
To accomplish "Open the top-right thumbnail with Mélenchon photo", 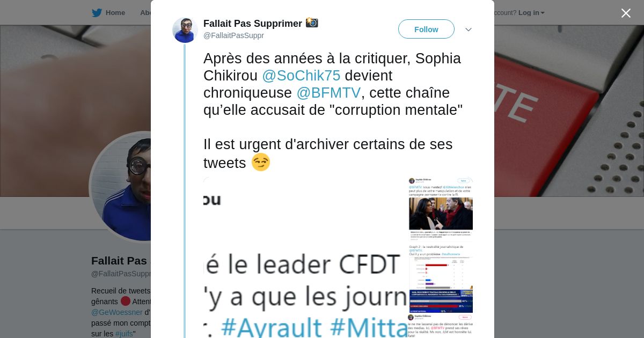I will coord(441,209).
